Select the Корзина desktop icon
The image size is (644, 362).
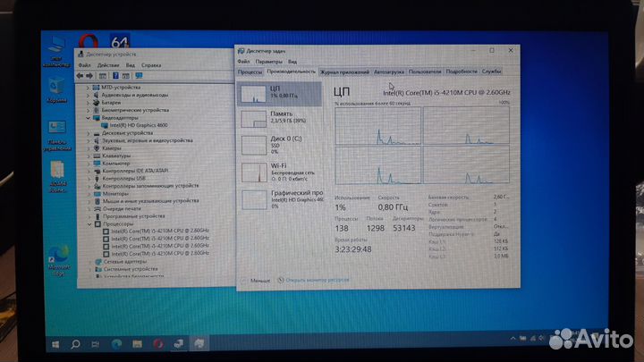(x=56, y=91)
